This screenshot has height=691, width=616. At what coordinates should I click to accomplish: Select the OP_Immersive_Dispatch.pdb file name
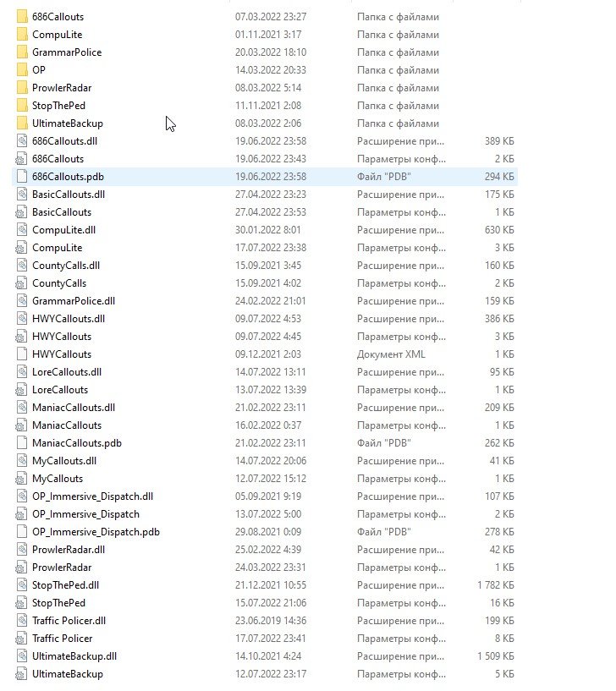pos(96,532)
